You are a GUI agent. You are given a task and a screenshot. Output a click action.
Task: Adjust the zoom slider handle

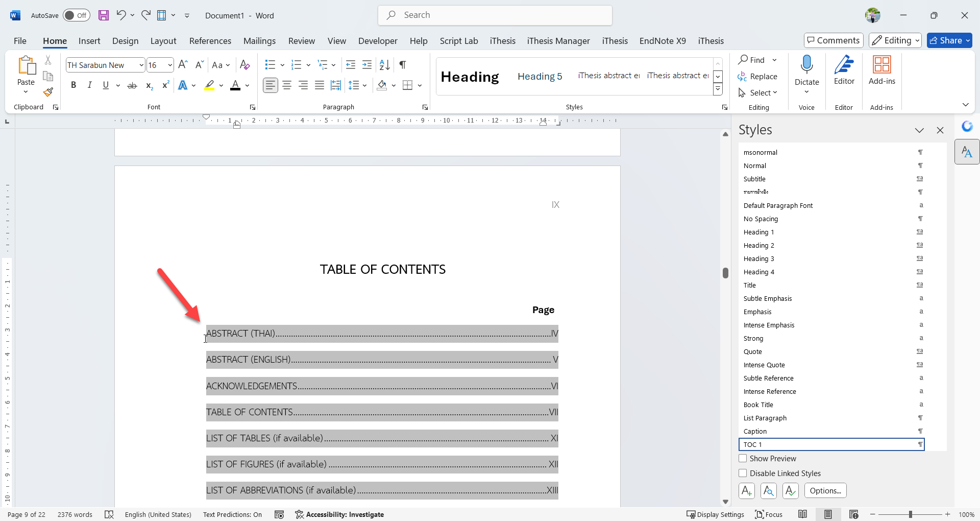(910, 514)
